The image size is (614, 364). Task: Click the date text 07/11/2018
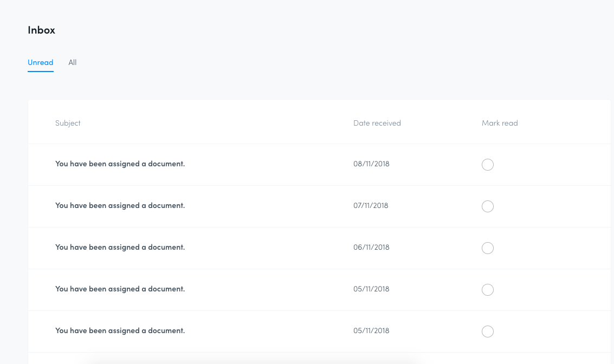371,205
